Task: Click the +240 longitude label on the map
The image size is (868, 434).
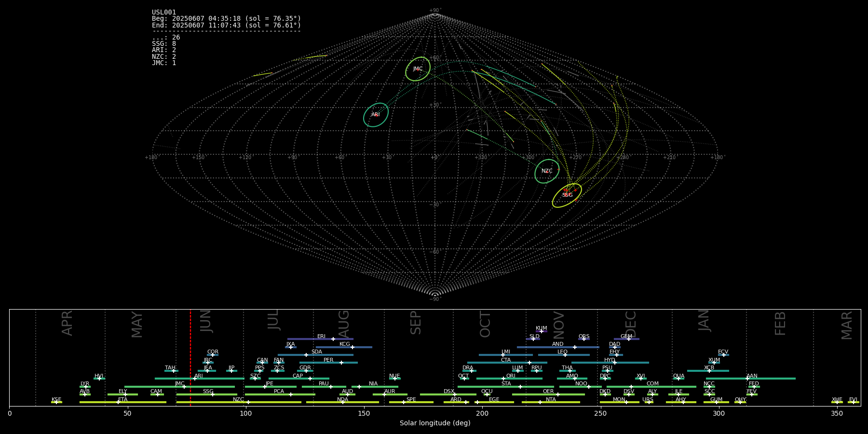Action: coord(623,157)
